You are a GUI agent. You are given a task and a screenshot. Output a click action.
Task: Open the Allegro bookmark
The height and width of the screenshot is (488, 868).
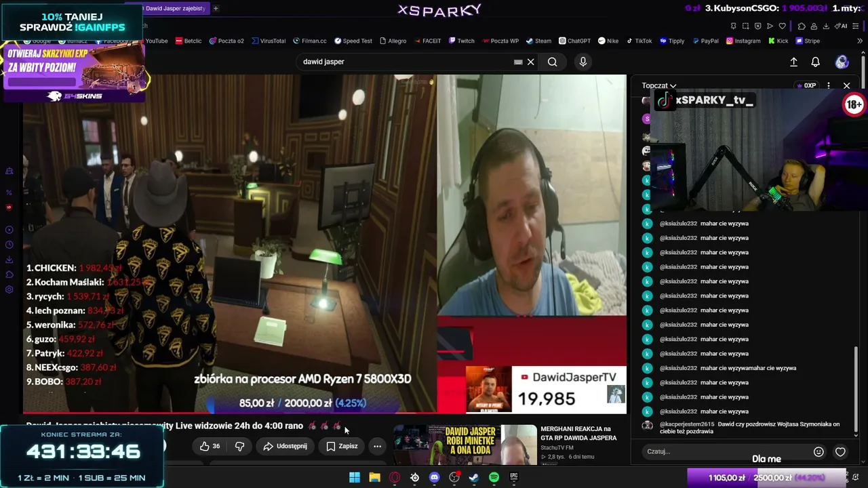tap(393, 41)
